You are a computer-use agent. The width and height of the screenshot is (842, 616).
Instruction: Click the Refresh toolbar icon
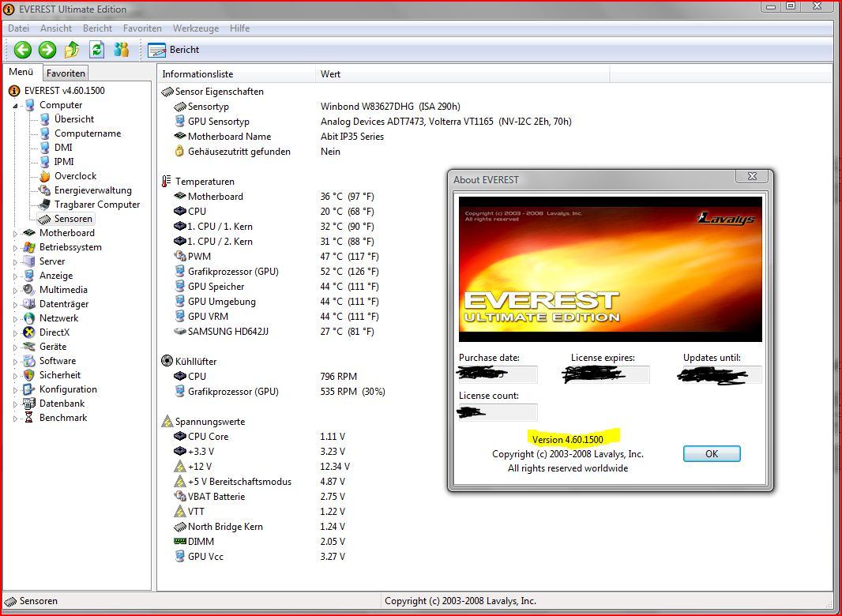[96, 50]
